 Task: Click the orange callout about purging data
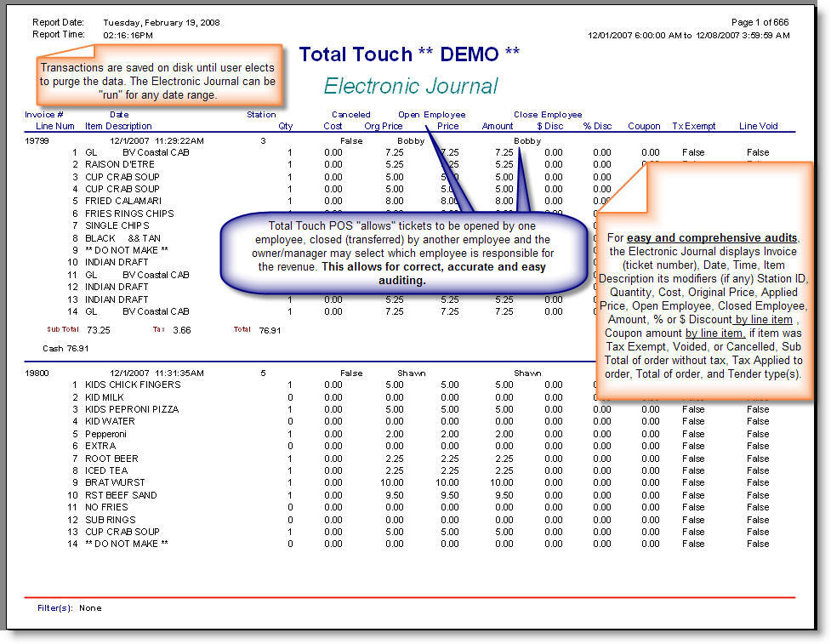coord(158,82)
